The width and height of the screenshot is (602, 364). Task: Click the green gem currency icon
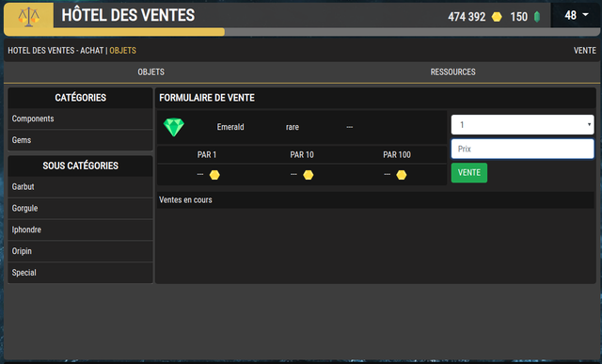[537, 17]
